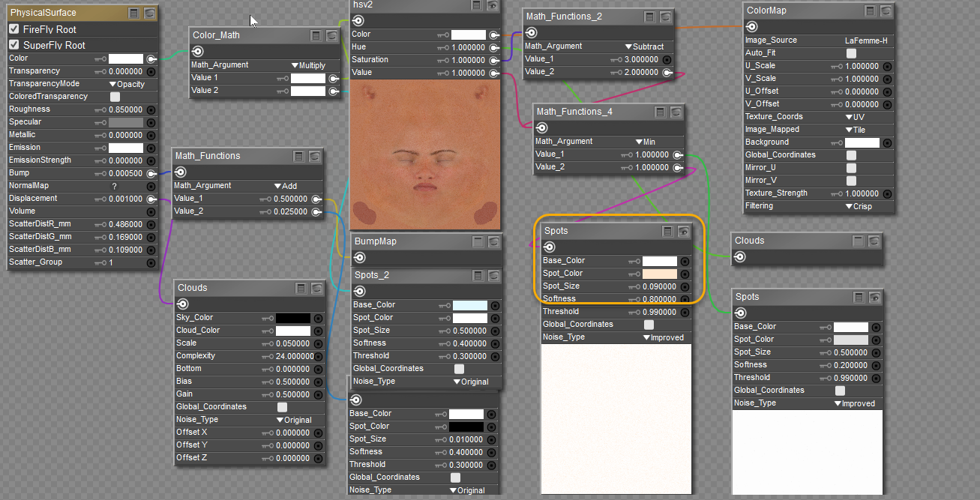
Task: Toggle ColorMap Auto_Fit checkbox
Action: (851, 53)
